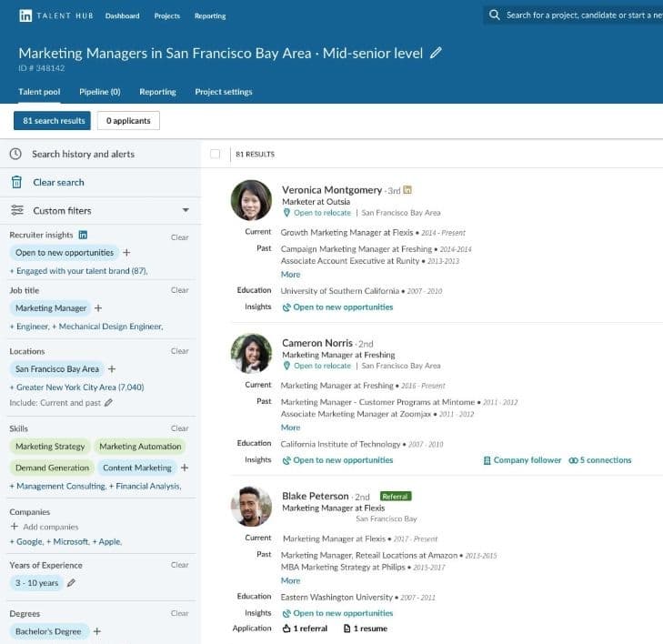The width and height of the screenshot is (663, 644).
Task: Expand the Custom filters dropdown arrow
Action: click(x=186, y=210)
